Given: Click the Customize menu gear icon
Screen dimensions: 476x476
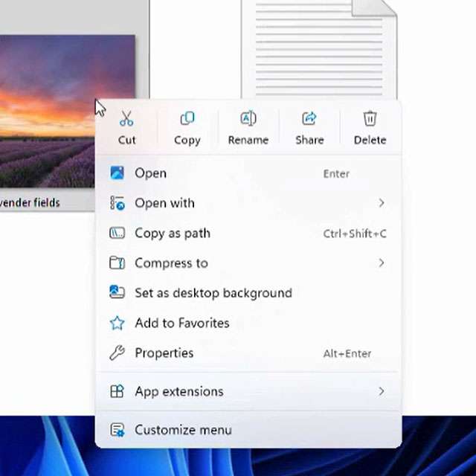Looking at the screenshot, I should click(118, 430).
